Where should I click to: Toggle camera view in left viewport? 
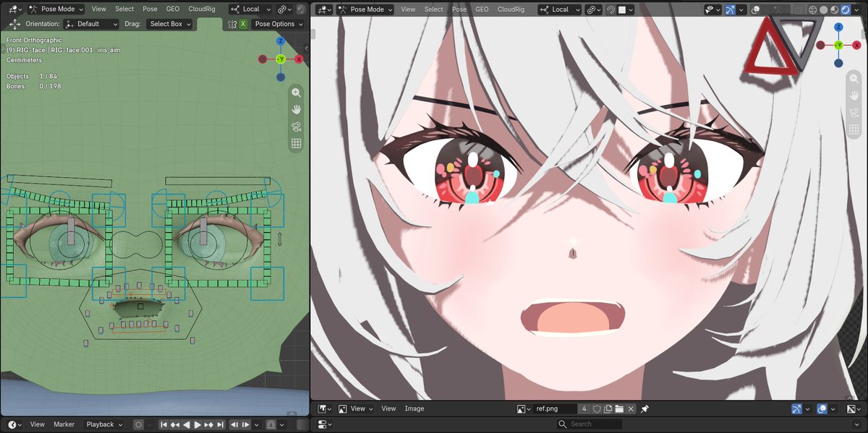296,127
